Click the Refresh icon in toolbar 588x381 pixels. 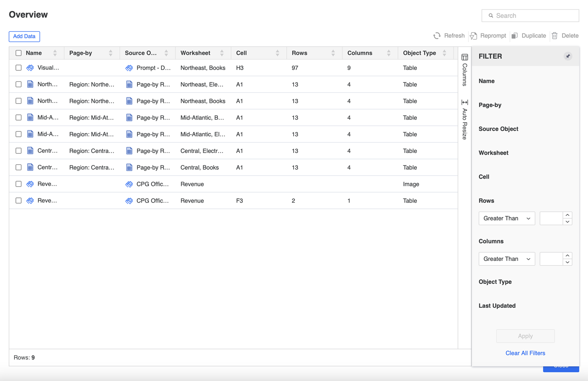click(437, 36)
